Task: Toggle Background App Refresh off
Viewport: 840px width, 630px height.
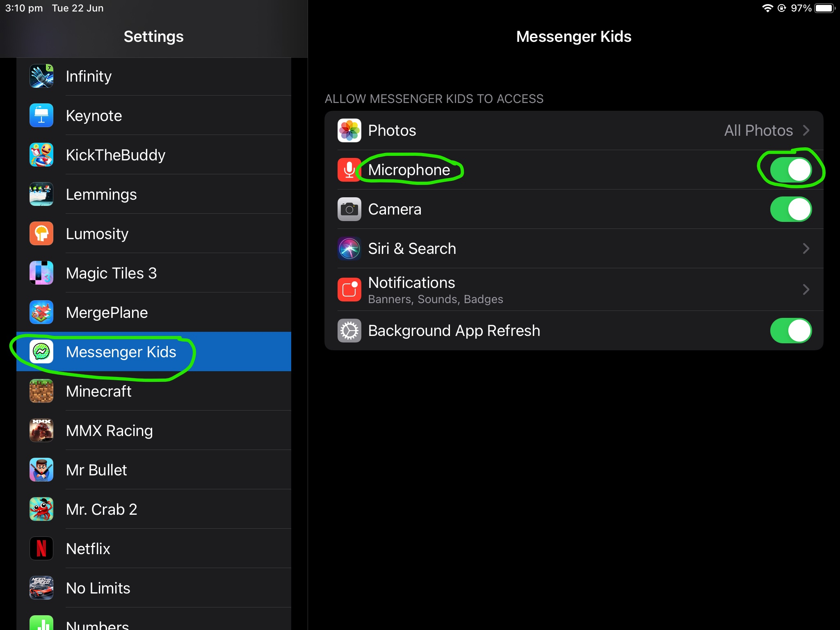Action: (x=790, y=331)
